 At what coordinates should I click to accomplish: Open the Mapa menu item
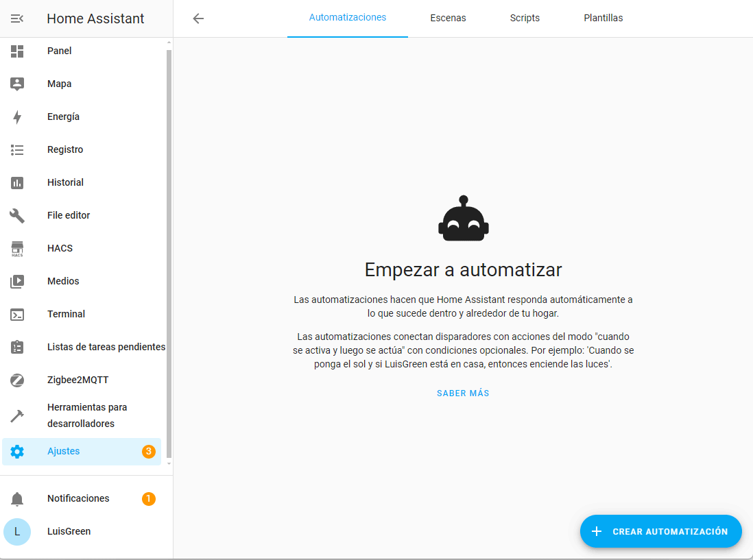point(82,84)
